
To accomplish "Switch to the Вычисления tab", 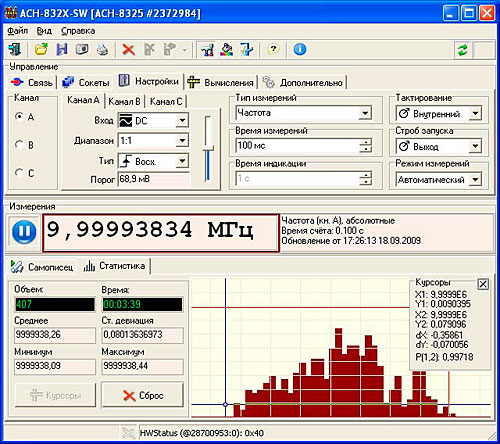I will 221,82.
